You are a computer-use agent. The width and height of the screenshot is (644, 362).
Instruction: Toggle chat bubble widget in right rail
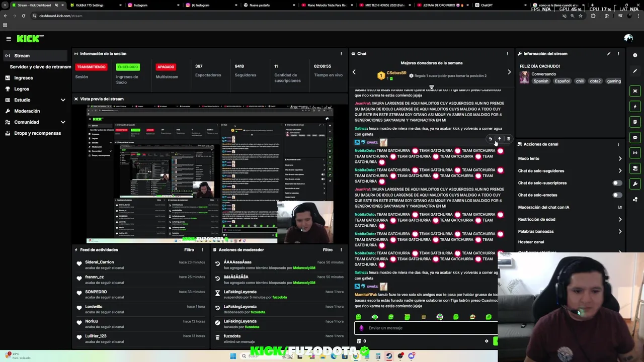pos(635,137)
